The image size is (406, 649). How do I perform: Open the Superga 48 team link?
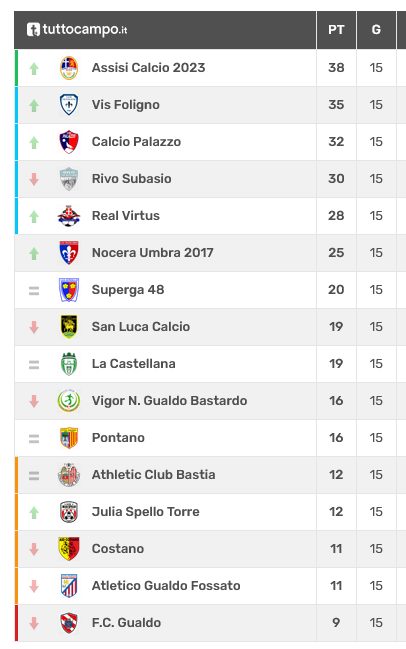(x=128, y=290)
